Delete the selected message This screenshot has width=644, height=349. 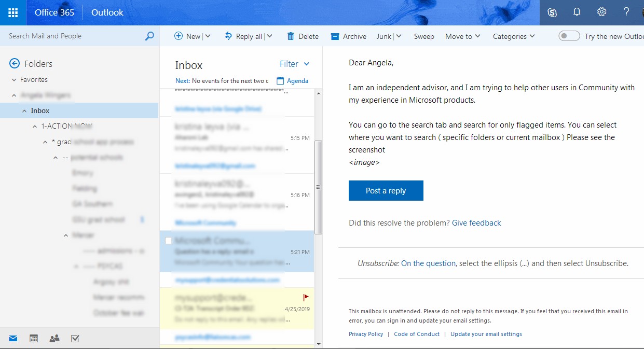click(x=303, y=36)
